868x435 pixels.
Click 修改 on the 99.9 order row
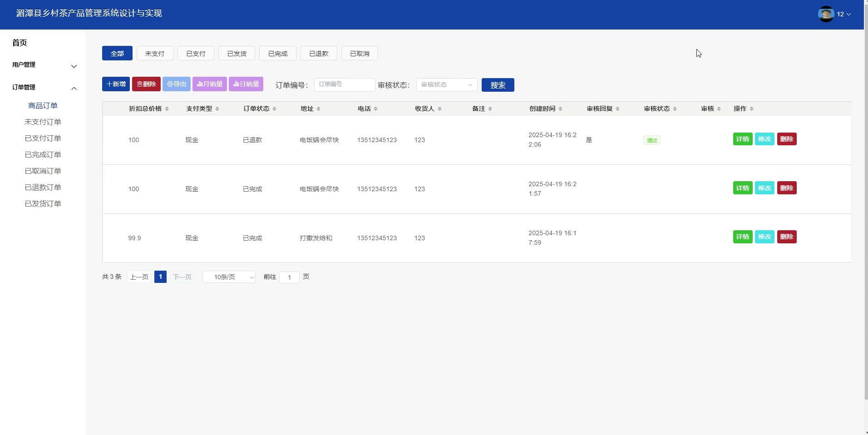[764, 237]
